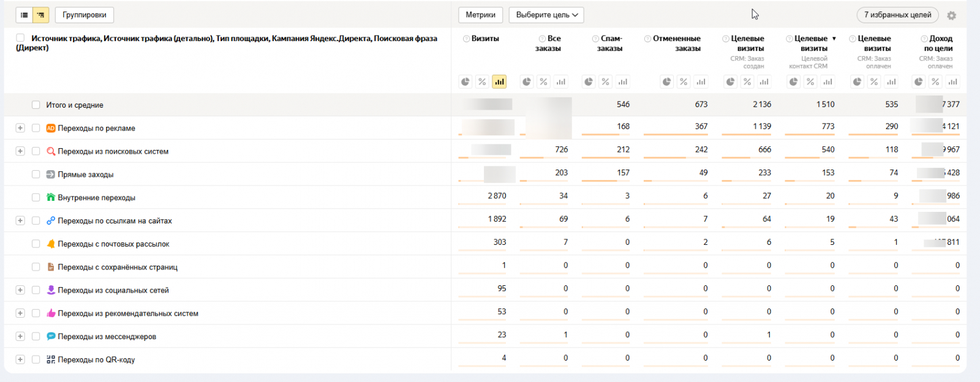Show pie chart for Визиты column

[466, 81]
